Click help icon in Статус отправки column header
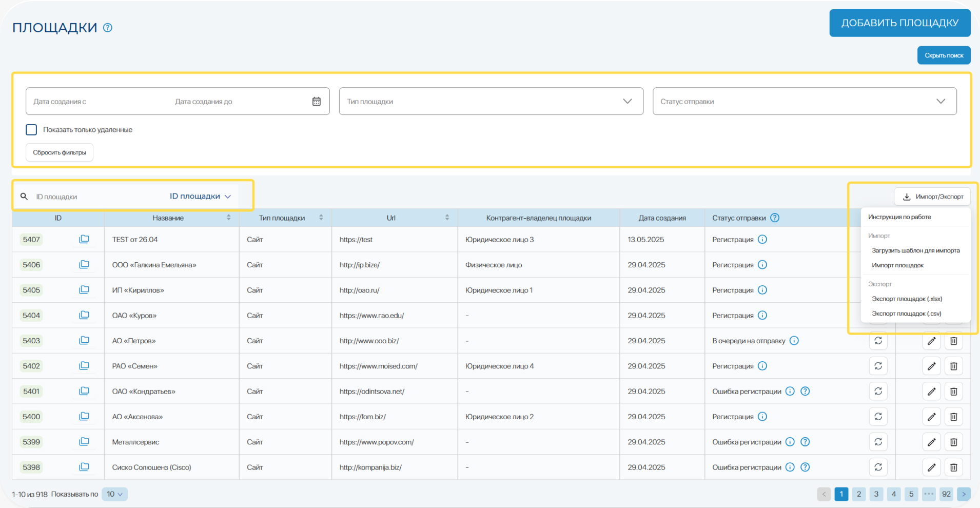This screenshot has height=508, width=980. [775, 218]
